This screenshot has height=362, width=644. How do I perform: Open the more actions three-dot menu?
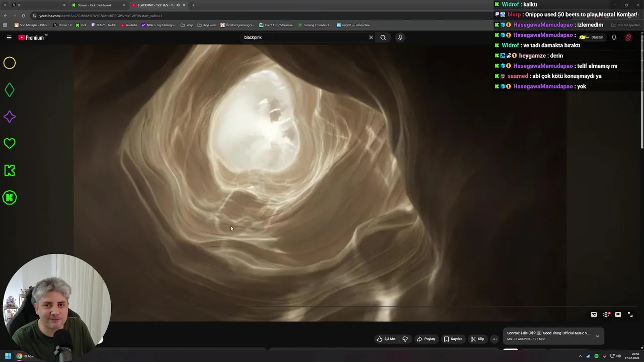494,339
